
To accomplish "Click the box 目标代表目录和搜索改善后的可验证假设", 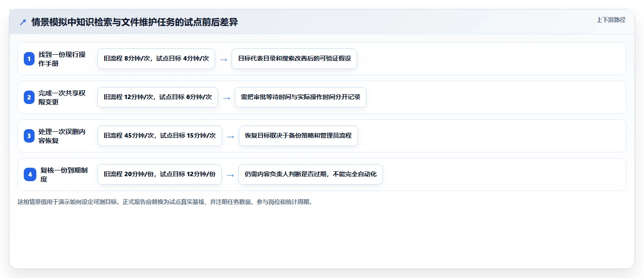I will (294, 59).
